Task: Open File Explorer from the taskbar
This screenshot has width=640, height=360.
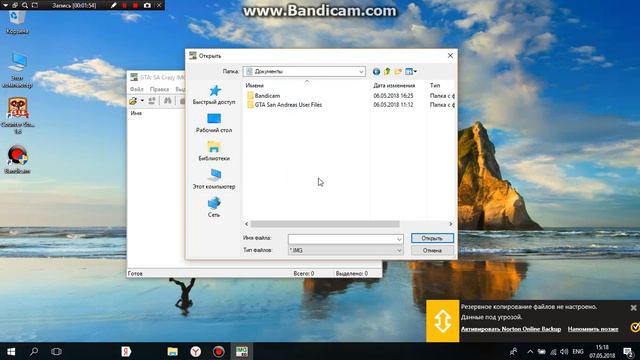Action: click(173, 351)
